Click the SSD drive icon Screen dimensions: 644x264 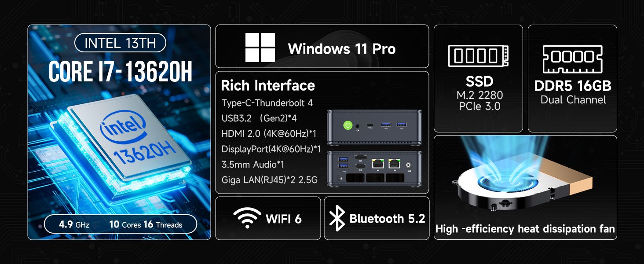tap(478, 55)
